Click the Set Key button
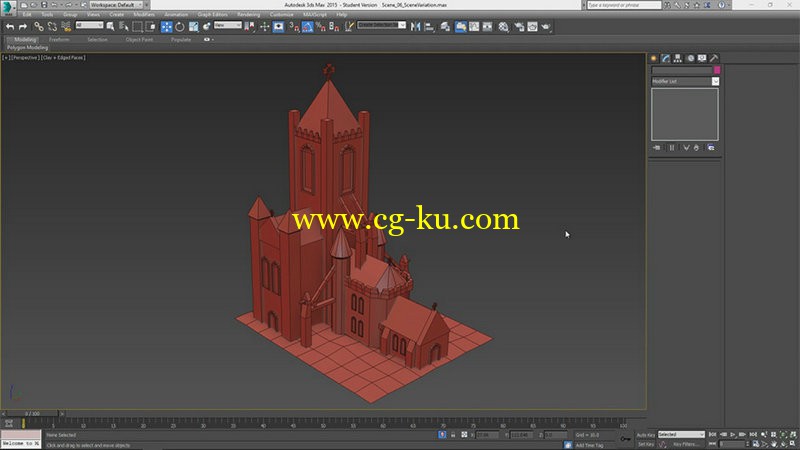The image size is (800, 450). coord(645,444)
